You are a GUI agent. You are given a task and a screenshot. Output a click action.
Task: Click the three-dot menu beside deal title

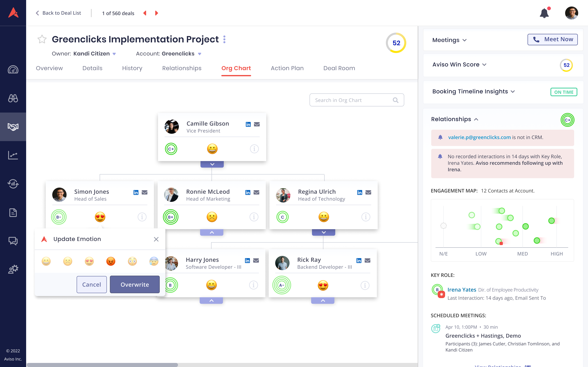pyautogui.click(x=224, y=39)
